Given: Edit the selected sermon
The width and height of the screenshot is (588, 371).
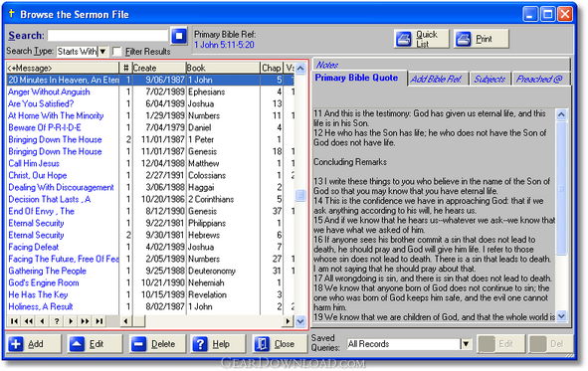Looking at the screenshot, I should pyautogui.click(x=96, y=343).
